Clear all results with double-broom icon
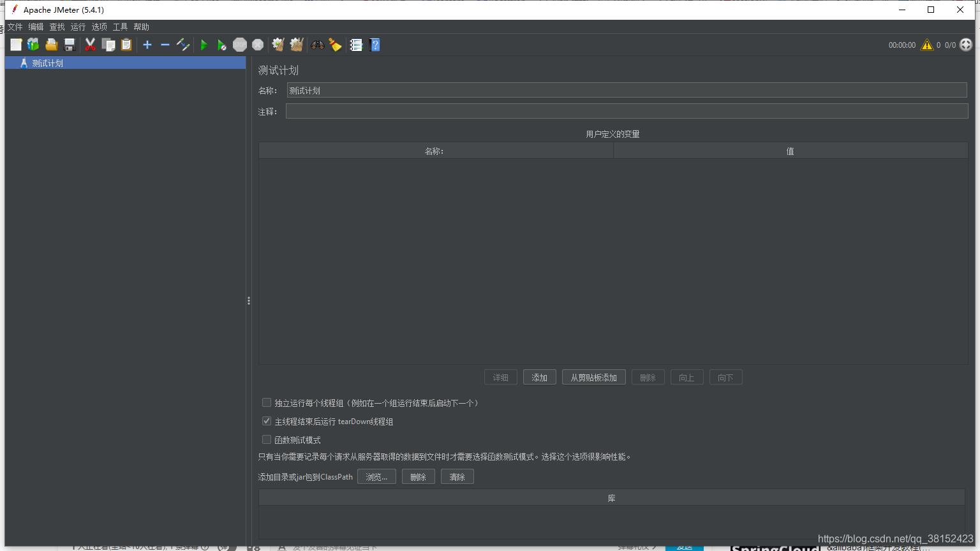The image size is (980, 551). [x=297, y=45]
